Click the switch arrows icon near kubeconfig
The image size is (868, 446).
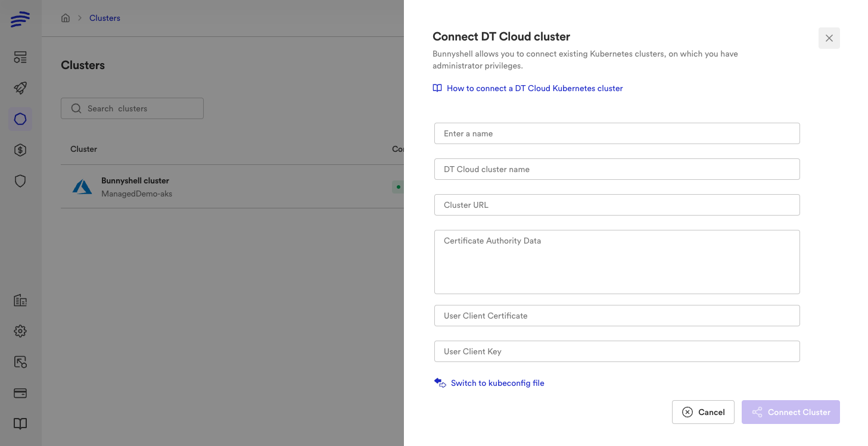coord(440,383)
